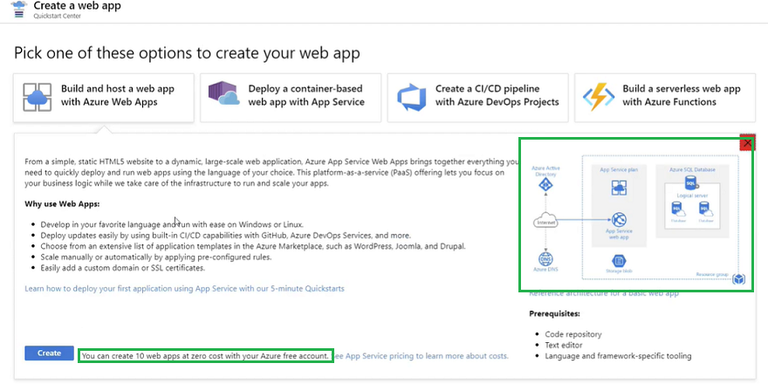
Task: Click the Azure DevOps Projects icon
Action: pyautogui.click(x=411, y=97)
